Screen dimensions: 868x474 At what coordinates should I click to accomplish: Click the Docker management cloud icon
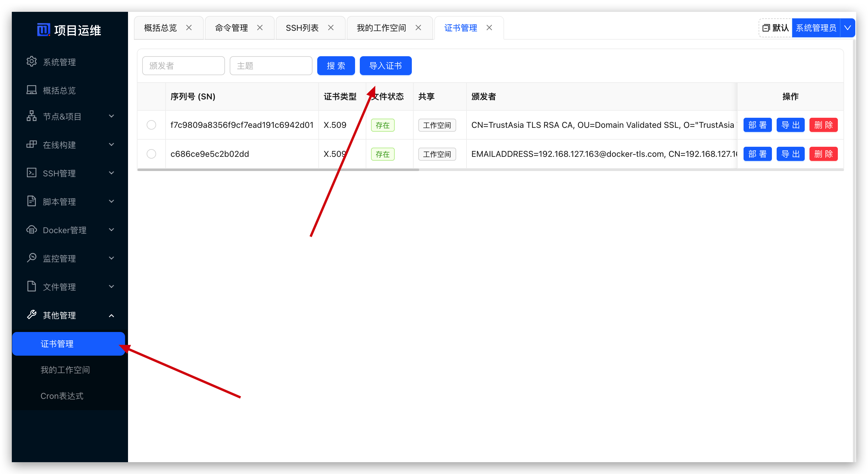[31, 230]
